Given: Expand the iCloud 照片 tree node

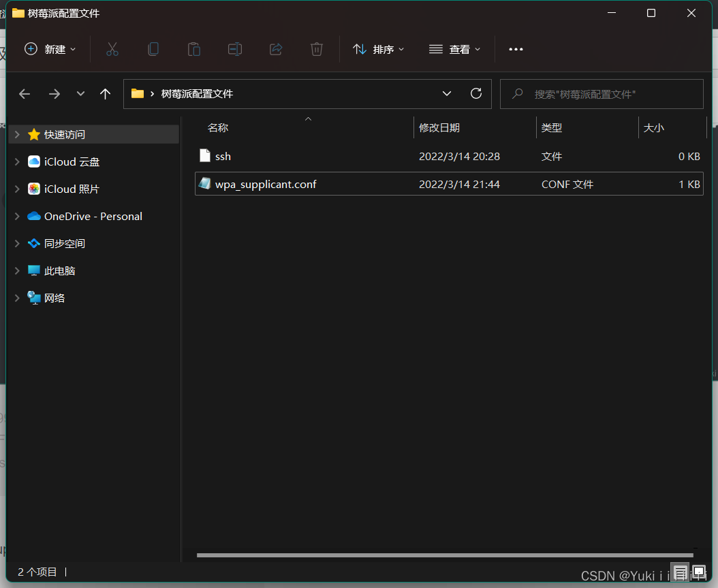Looking at the screenshot, I should [x=17, y=189].
